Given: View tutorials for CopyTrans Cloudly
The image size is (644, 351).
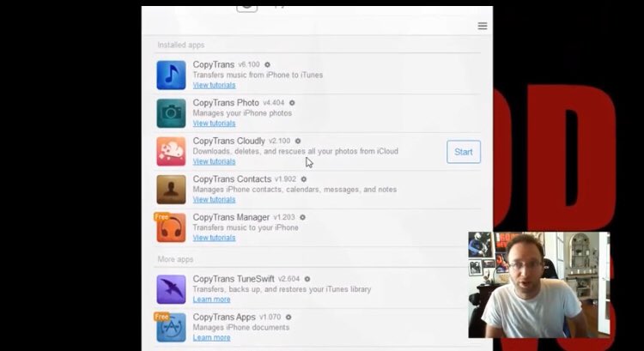Looking at the screenshot, I should pyautogui.click(x=214, y=161).
